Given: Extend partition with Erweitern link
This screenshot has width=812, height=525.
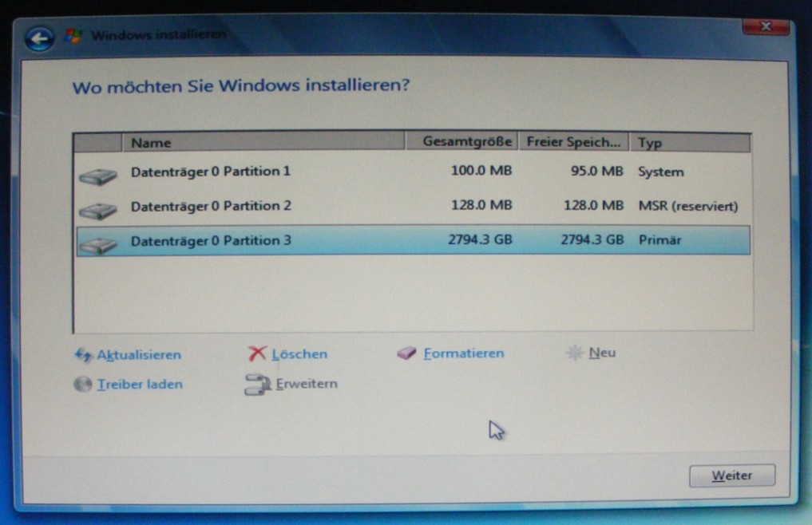Looking at the screenshot, I should pyautogui.click(x=307, y=384).
